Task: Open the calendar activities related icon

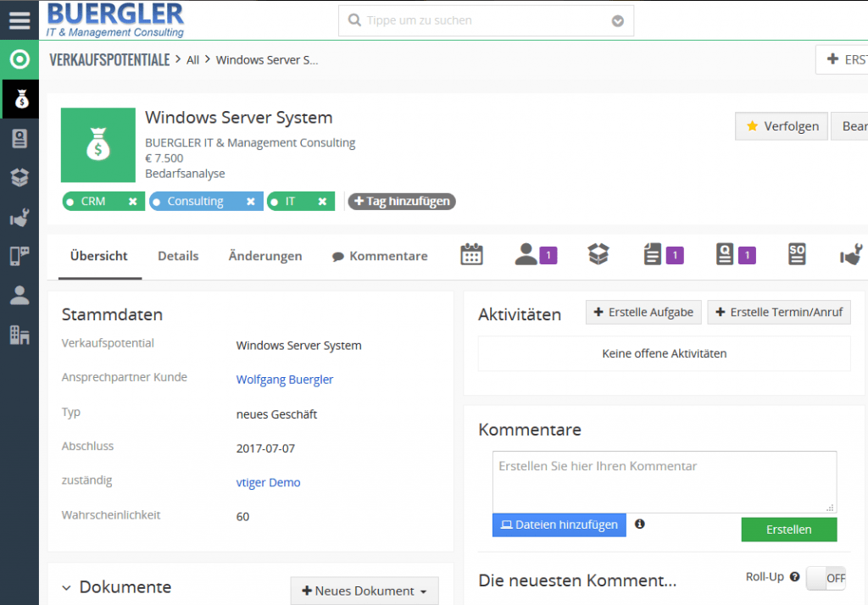Action: (471, 254)
